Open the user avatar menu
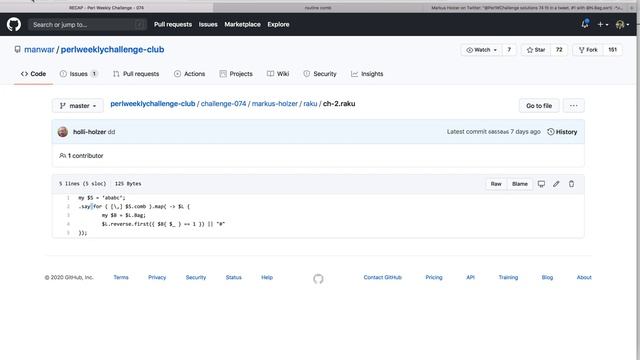 pyautogui.click(x=622, y=25)
